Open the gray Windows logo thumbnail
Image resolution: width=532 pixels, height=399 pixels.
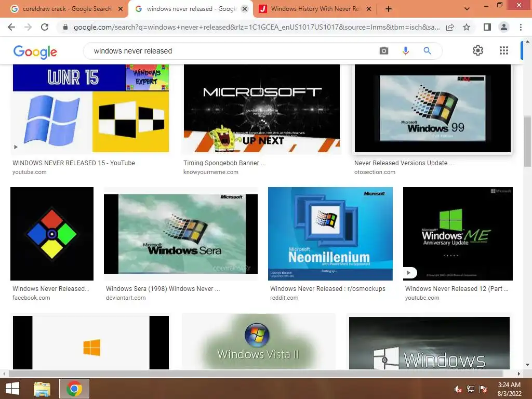tap(429, 343)
